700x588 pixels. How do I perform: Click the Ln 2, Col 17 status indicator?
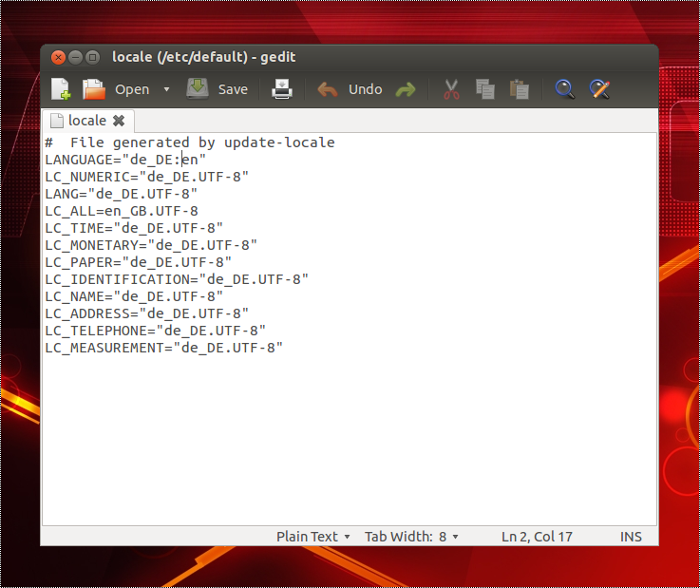(x=537, y=537)
